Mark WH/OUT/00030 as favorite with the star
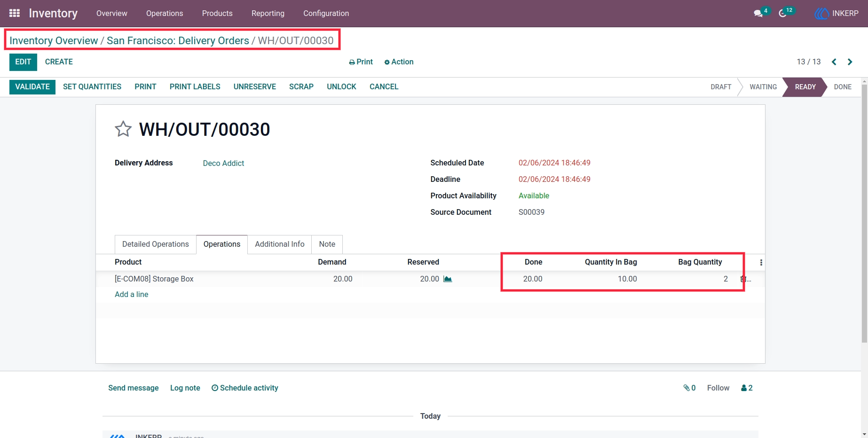The image size is (868, 438). [x=123, y=129]
